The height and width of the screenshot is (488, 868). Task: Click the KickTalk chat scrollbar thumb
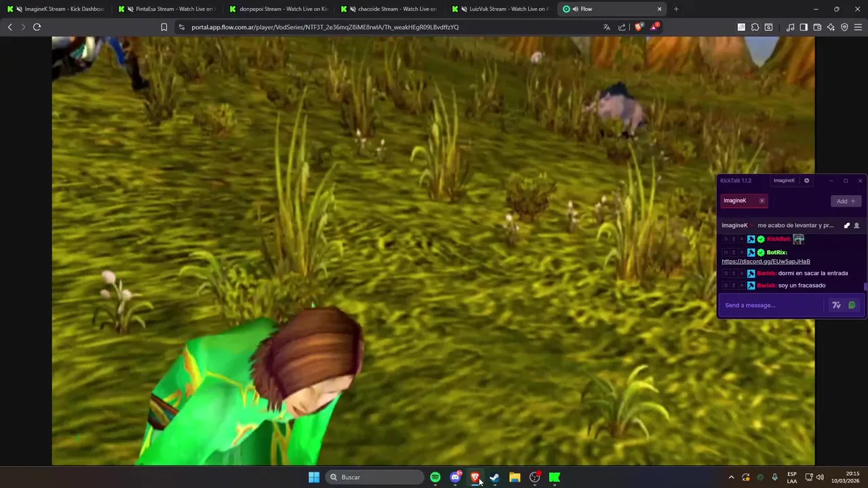[865, 287]
